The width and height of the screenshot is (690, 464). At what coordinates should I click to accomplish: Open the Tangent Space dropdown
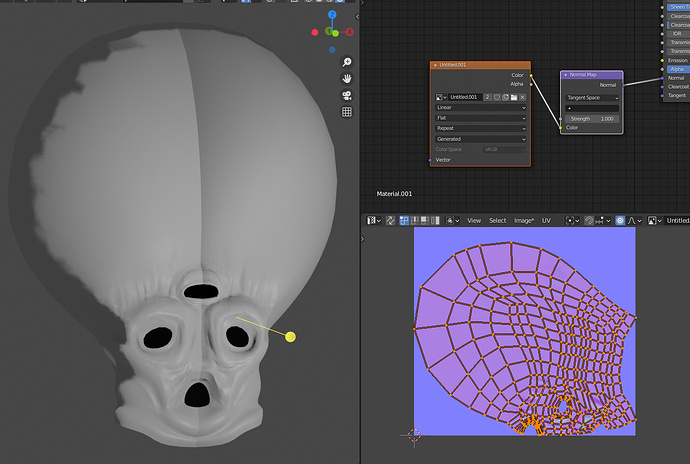(592, 98)
